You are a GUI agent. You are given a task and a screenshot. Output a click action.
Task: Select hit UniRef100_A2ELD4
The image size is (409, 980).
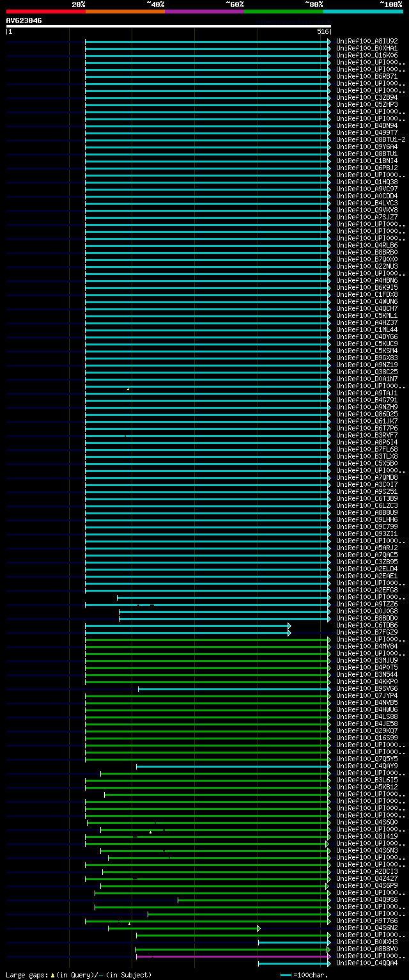click(x=367, y=569)
